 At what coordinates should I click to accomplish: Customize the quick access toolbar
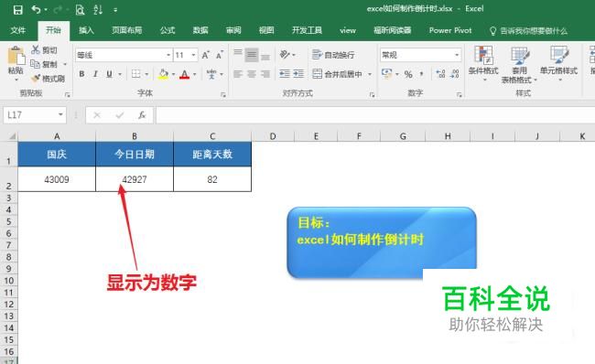tap(115, 10)
